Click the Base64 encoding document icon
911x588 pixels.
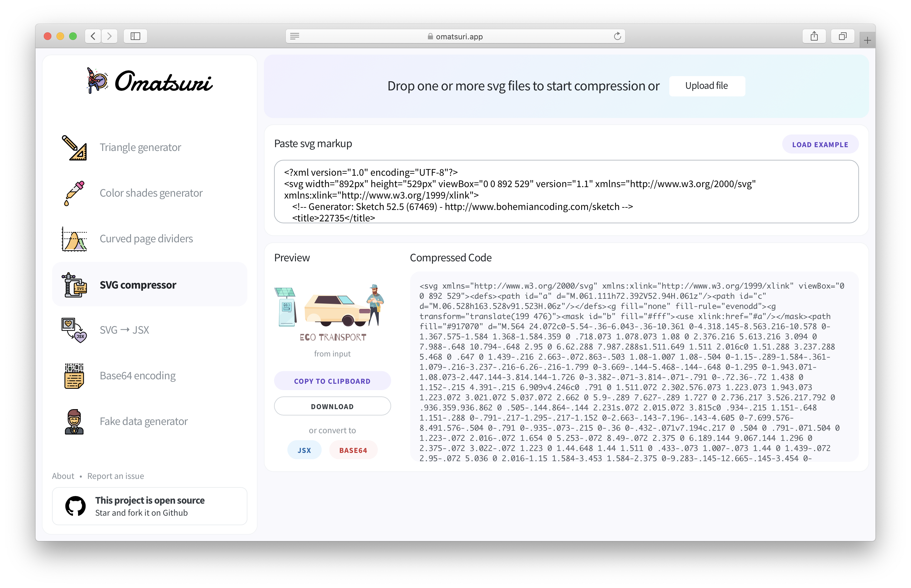(74, 376)
